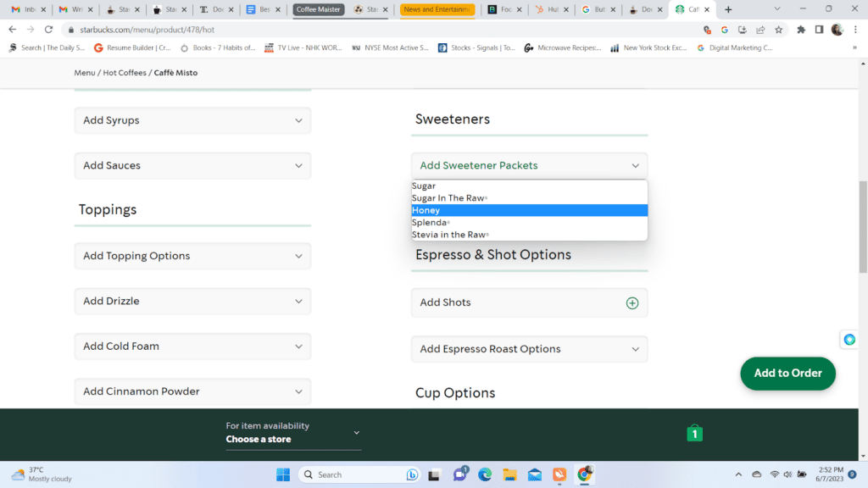Open Microsoft Edge from taskbar

pyautogui.click(x=485, y=474)
